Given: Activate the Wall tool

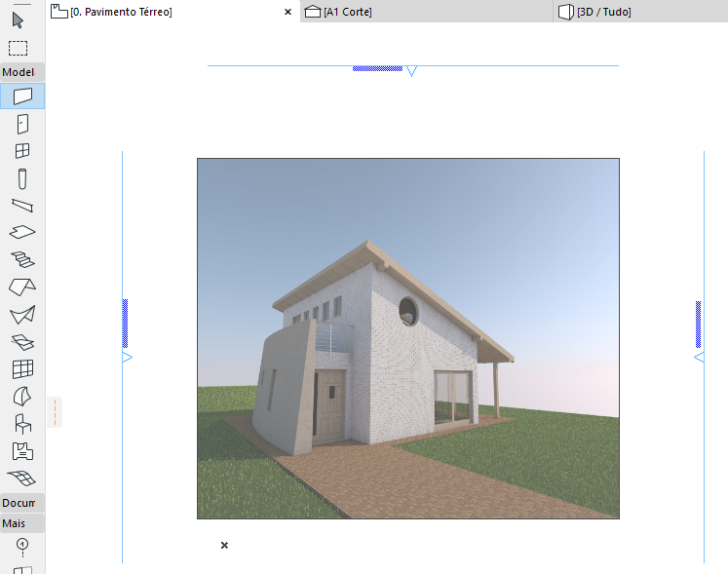Looking at the screenshot, I should click(22, 96).
